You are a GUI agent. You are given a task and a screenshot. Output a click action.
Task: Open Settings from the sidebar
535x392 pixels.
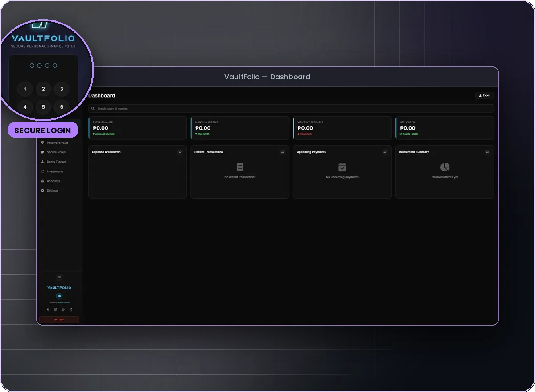pos(59,191)
